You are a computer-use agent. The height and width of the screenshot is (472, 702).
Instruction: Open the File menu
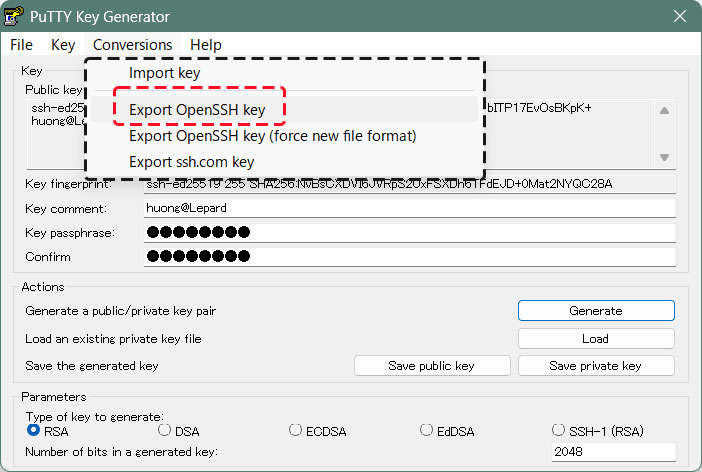[22, 45]
